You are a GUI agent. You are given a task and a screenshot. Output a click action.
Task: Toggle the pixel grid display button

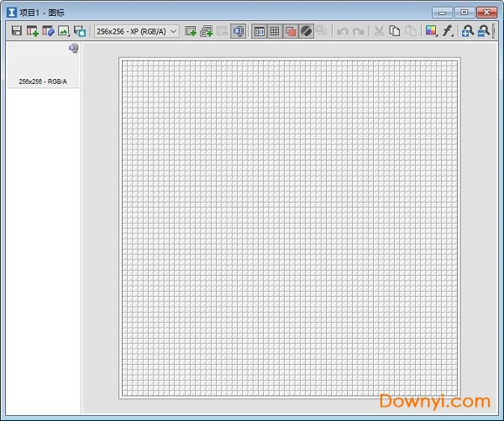tap(275, 31)
